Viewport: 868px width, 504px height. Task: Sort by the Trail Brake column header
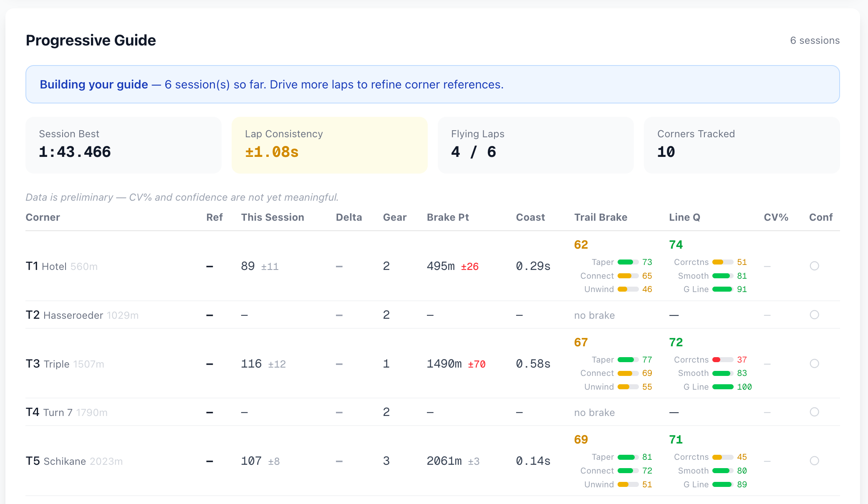(x=601, y=217)
